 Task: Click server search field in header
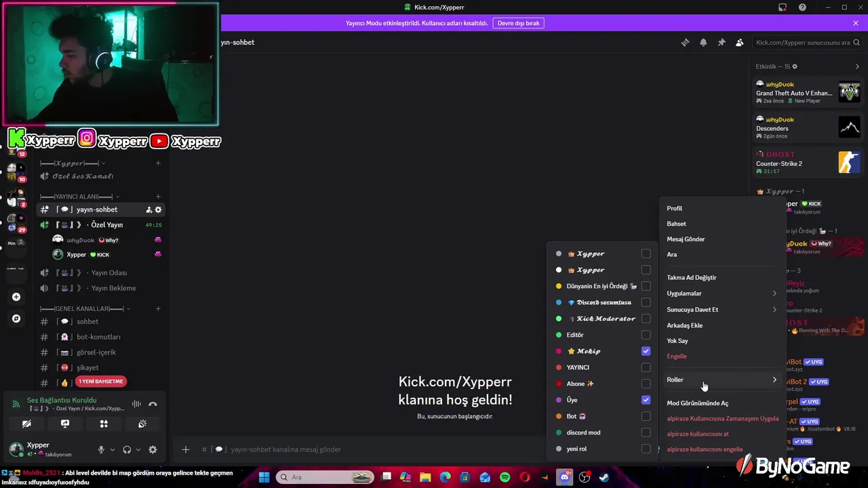[806, 42]
